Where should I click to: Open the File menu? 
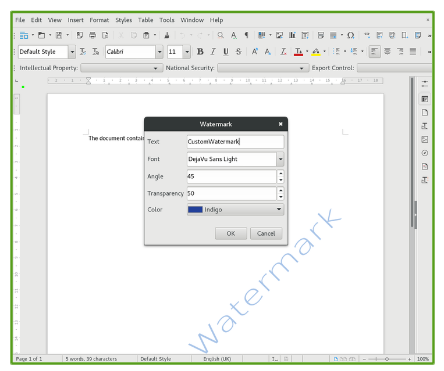[20, 20]
